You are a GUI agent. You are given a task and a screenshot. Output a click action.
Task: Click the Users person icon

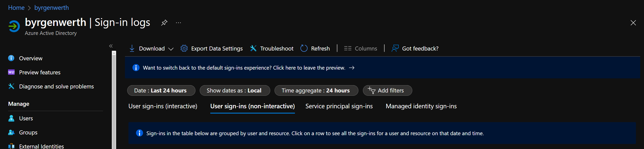11,118
